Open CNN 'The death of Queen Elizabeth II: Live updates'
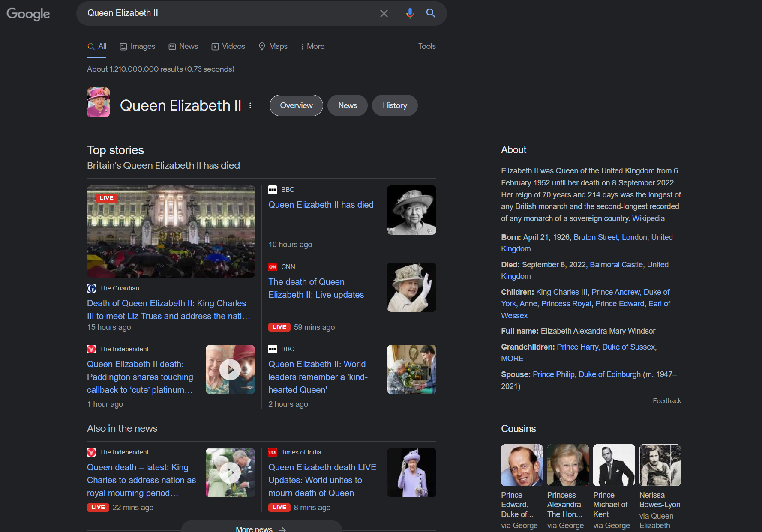Viewport: 762px width, 532px height. [316, 288]
